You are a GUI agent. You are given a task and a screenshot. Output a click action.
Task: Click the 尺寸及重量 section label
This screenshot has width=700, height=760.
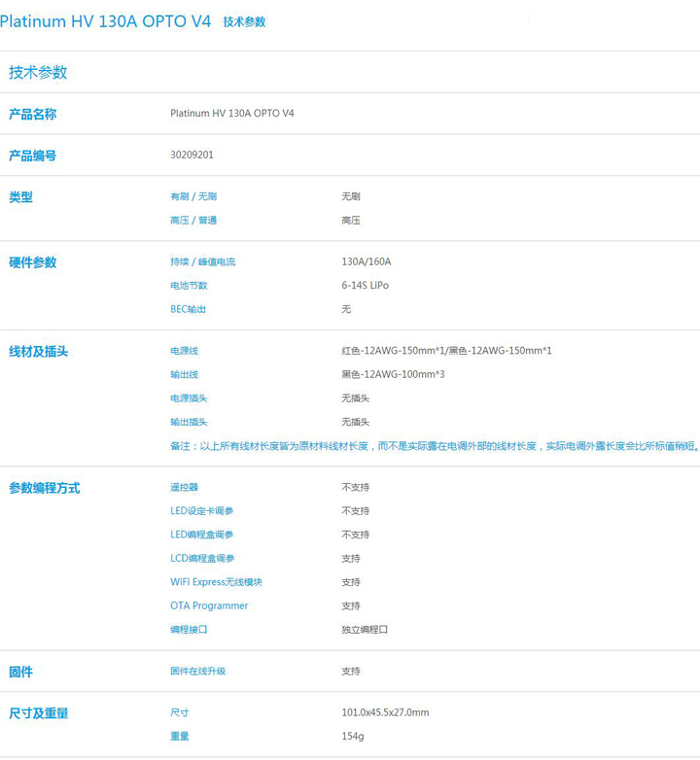click(x=38, y=713)
